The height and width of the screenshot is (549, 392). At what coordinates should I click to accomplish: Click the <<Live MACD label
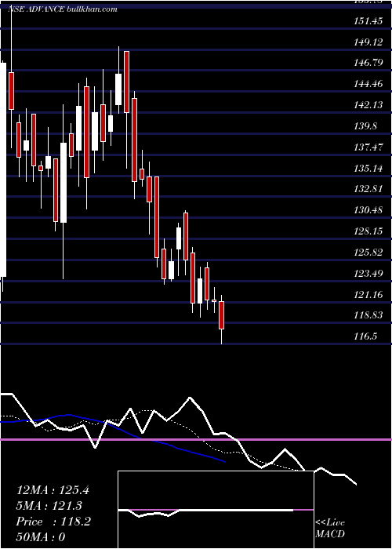click(x=330, y=529)
